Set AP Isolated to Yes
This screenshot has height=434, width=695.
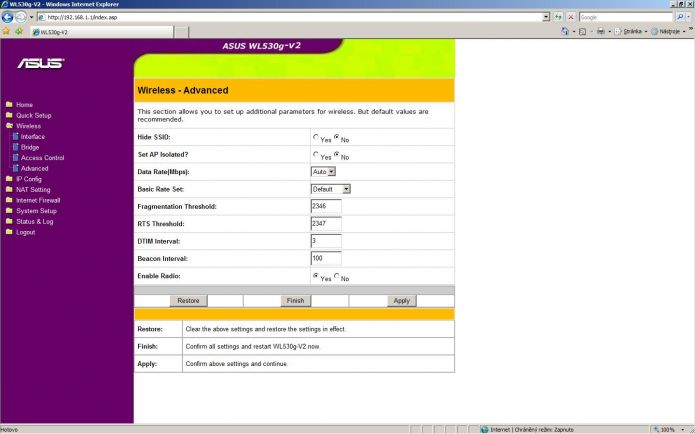316,155
